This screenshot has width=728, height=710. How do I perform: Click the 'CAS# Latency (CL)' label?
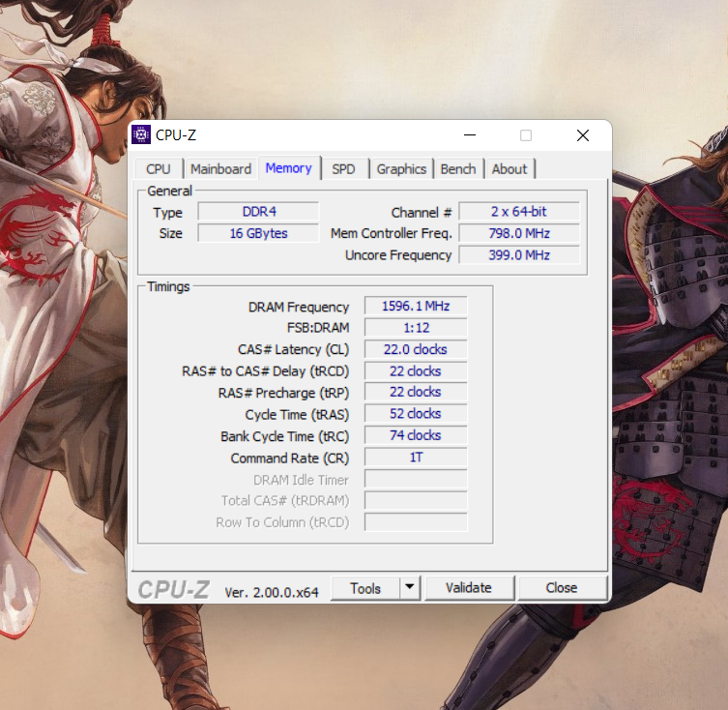point(293,349)
